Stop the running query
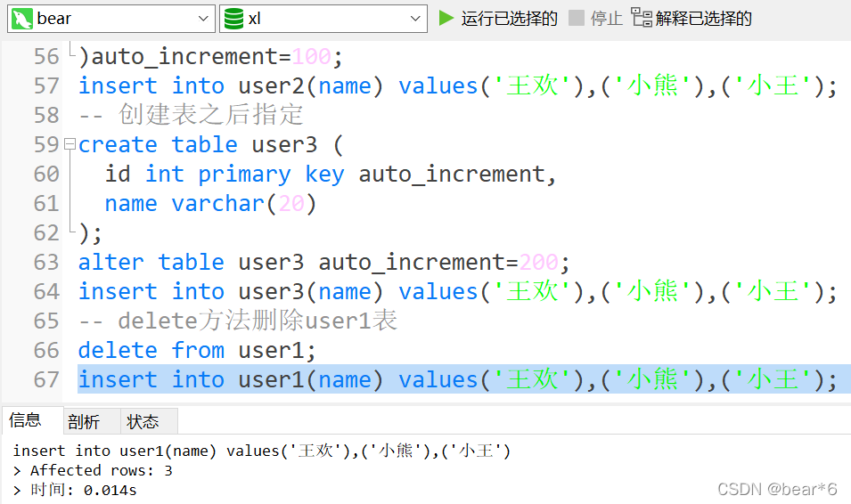Screen dimensions: 851x504 click(x=596, y=19)
